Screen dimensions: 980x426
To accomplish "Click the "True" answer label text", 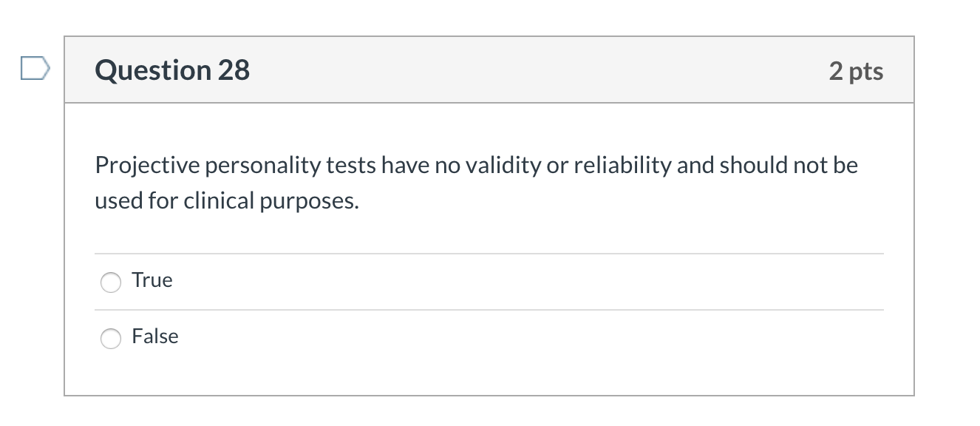I will [152, 280].
